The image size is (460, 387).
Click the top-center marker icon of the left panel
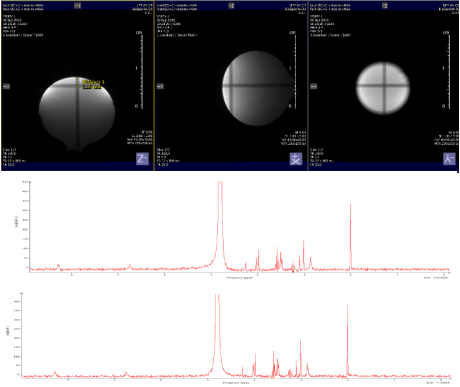tap(77, 5)
